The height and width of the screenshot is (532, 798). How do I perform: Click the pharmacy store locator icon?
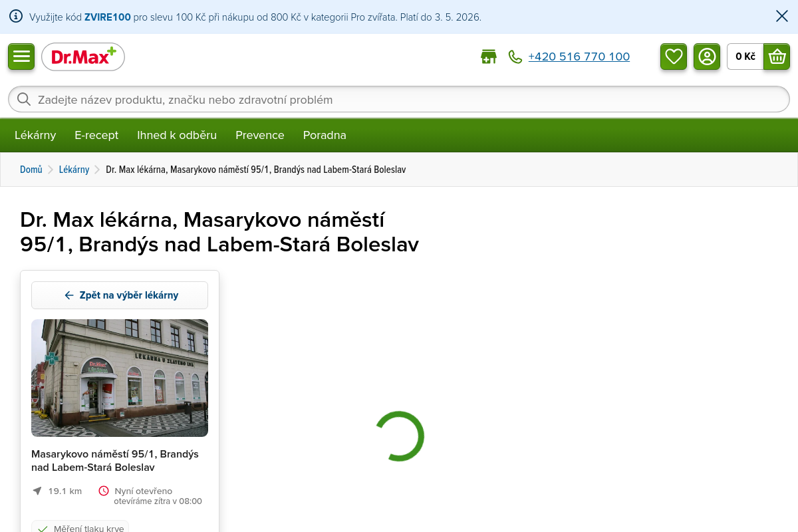(x=489, y=57)
